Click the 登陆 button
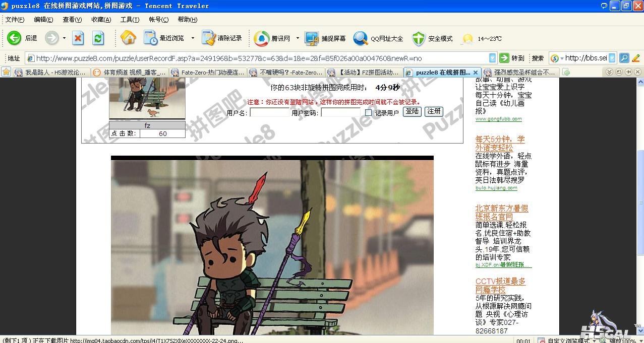This screenshot has height=343, width=644. click(x=412, y=112)
